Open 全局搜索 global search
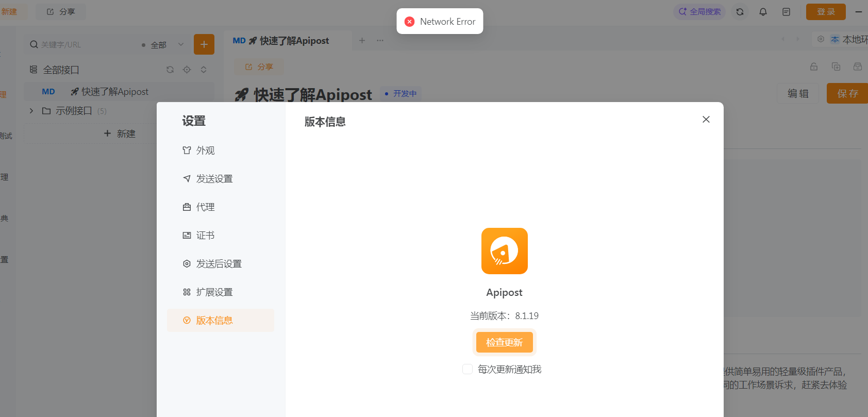Viewport: 868px width, 417px height. click(x=699, y=12)
